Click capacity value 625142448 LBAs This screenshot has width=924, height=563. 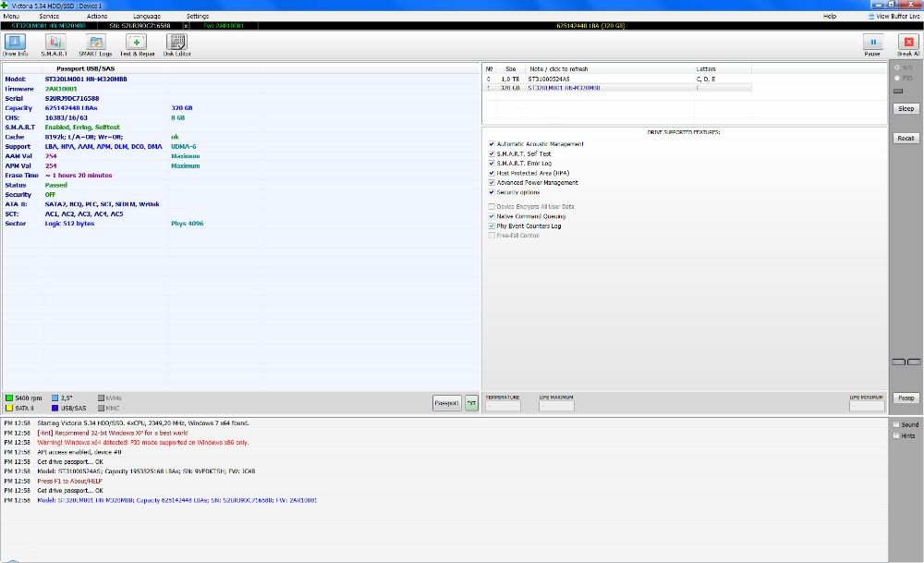[x=71, y=108]
